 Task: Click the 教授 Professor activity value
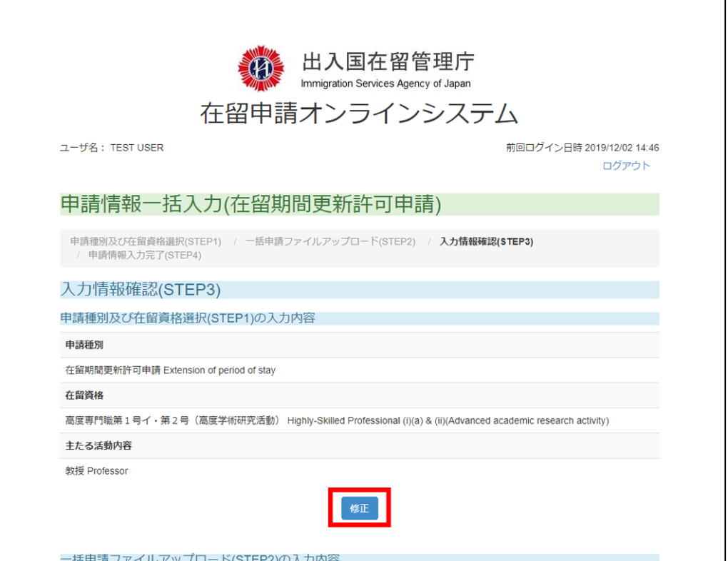(x=96, y=471)
